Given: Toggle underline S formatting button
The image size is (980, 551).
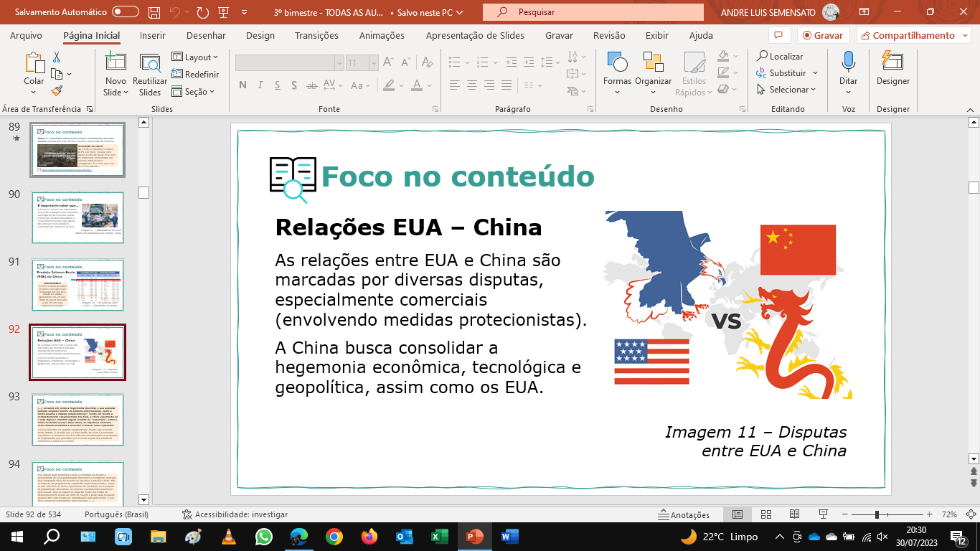Looking at the screenshot, I should pyautogui.click(x=277, y=85).
